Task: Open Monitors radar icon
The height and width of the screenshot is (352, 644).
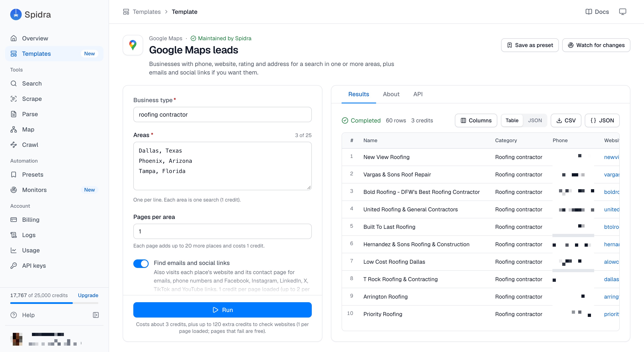Action: pos(14,190)
